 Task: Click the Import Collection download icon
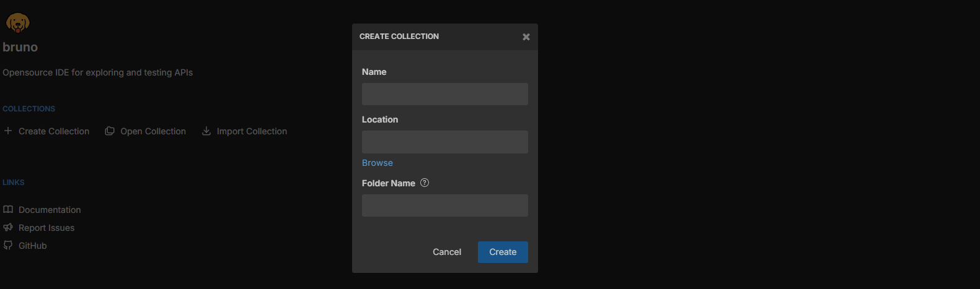click(x=206, y=131)
